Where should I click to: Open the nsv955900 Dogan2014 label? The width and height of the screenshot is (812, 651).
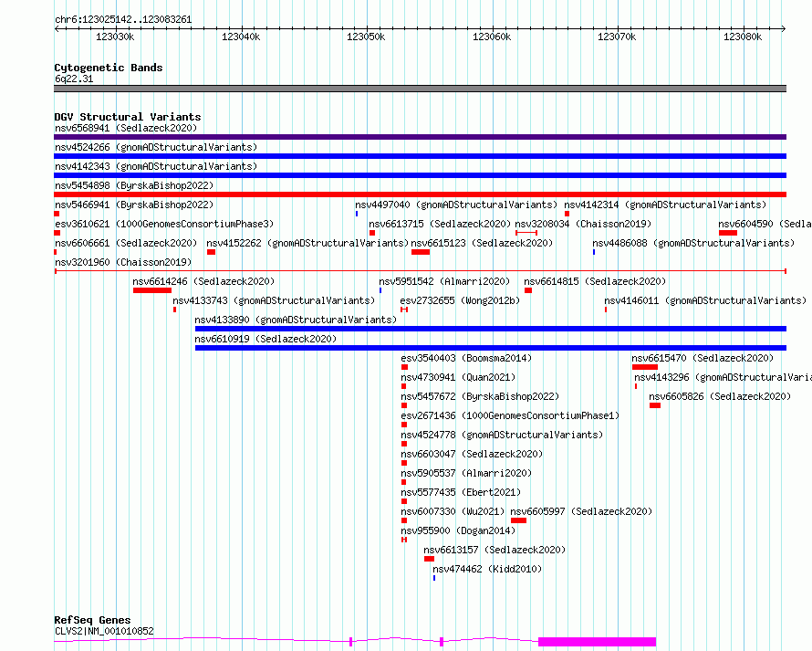click(458, 530)
